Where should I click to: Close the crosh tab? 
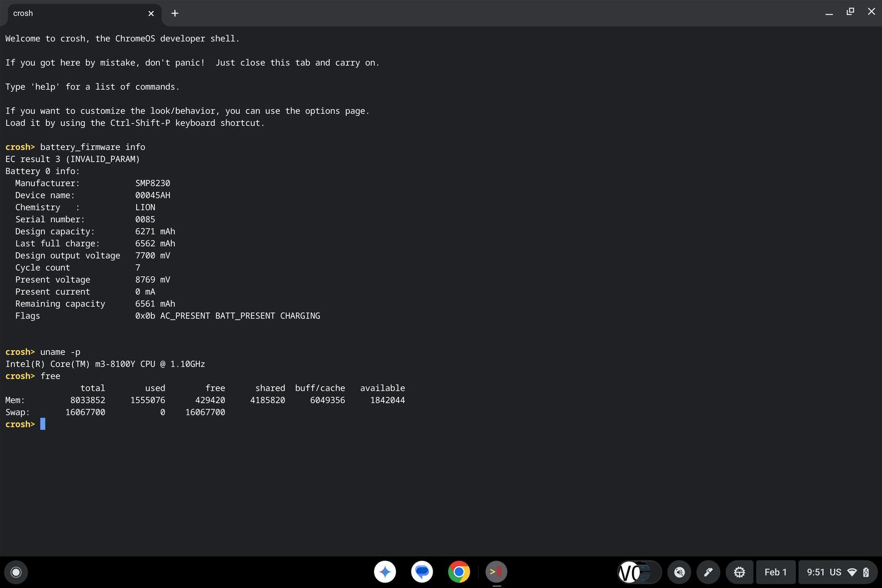151,14
